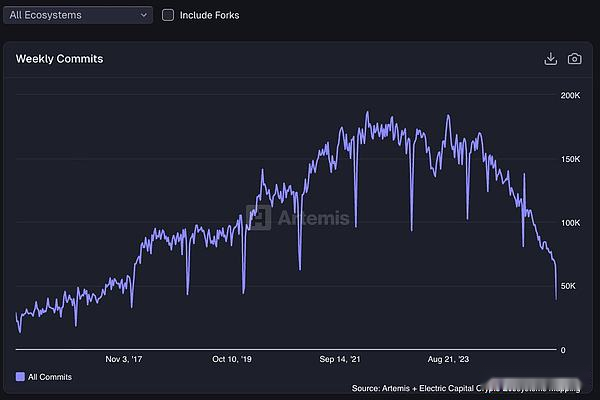Click the 100K y-axis label

click(x=570, y=223)
